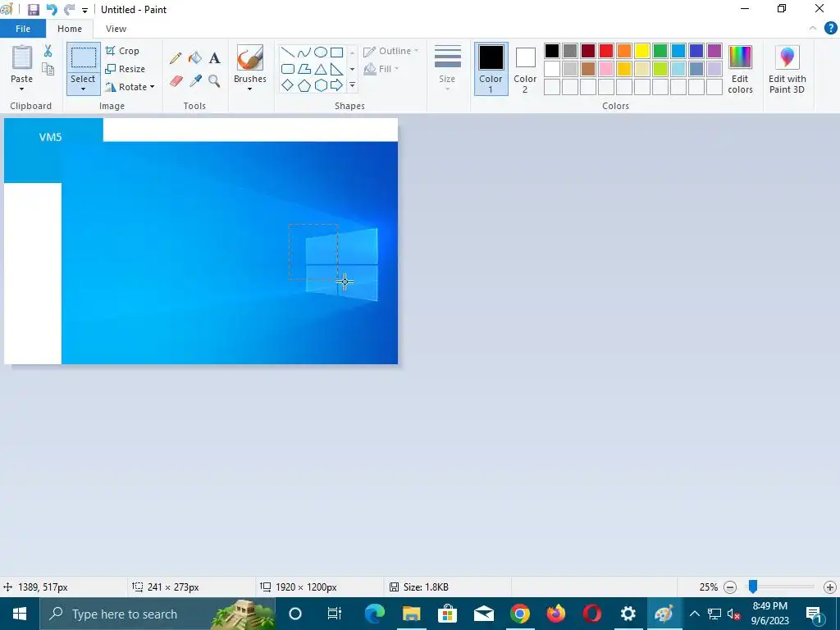Collapse the ribbon with chevron
This screenshot has width=840, height=630.
point(813,29)
